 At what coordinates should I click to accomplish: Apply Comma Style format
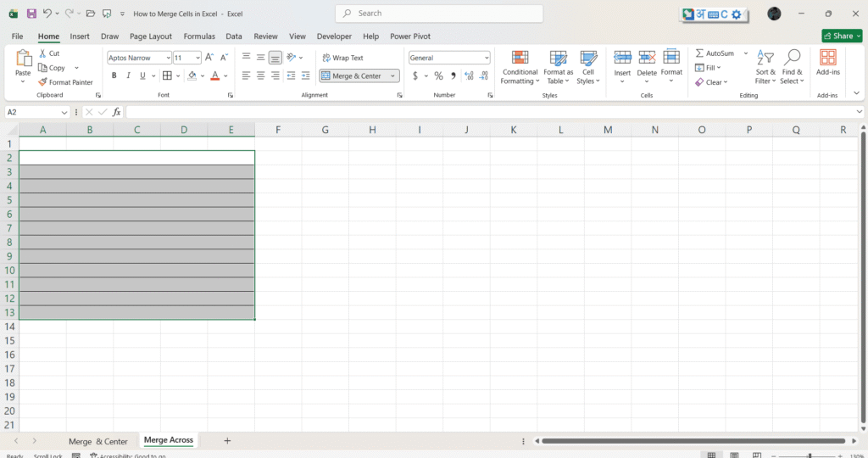coord(453,75)
